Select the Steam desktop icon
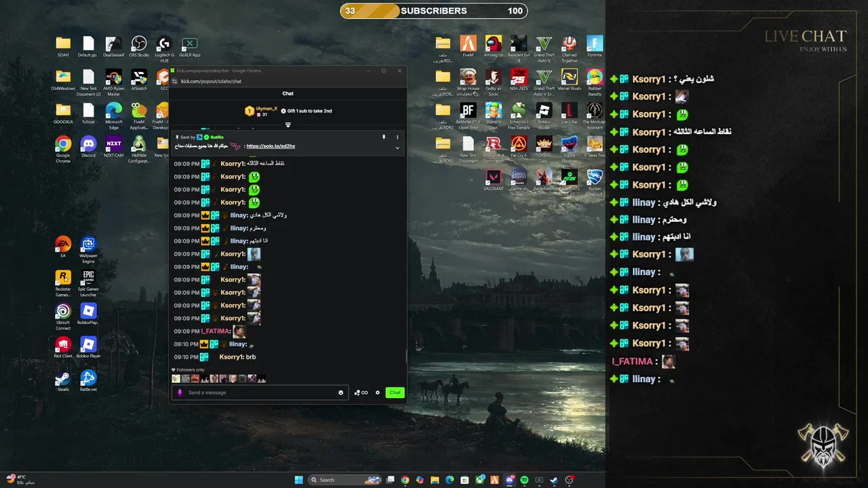868x488 pixels. click(63, 381)
